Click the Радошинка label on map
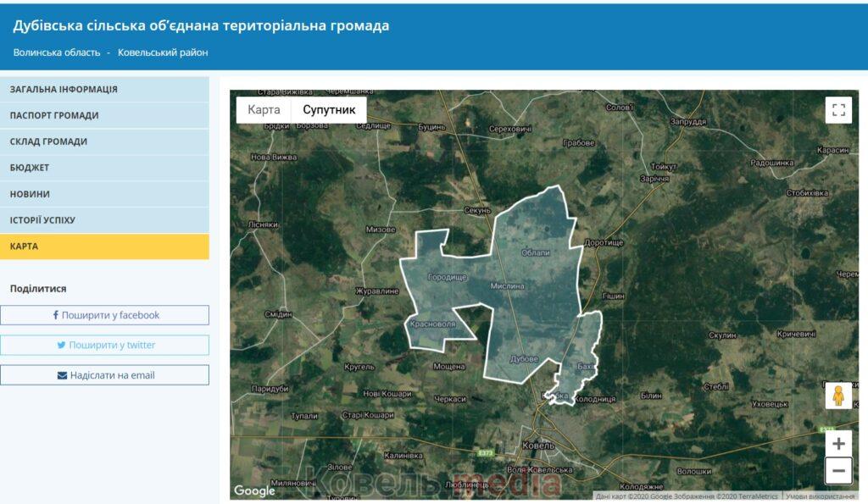The image size is (868, 504). 771,163
